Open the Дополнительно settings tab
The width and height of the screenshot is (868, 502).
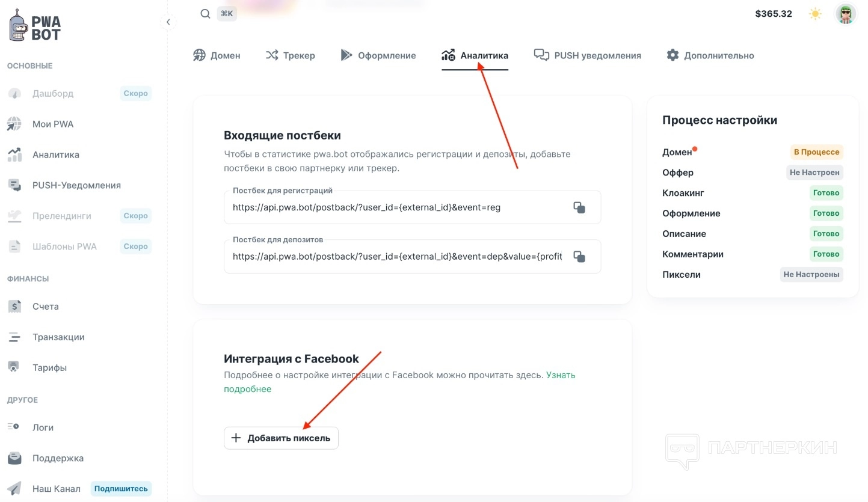point(710,55)
